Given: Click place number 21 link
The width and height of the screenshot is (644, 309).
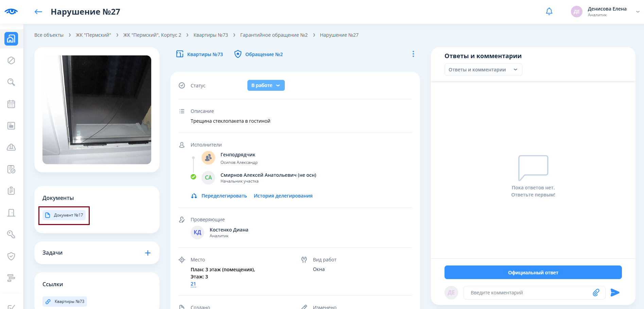Looking at the screenshot, I should [x=193, y=284].
